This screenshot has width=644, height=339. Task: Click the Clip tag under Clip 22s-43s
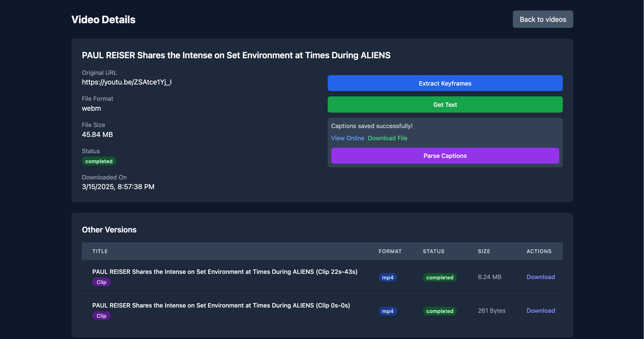point(101,282)
